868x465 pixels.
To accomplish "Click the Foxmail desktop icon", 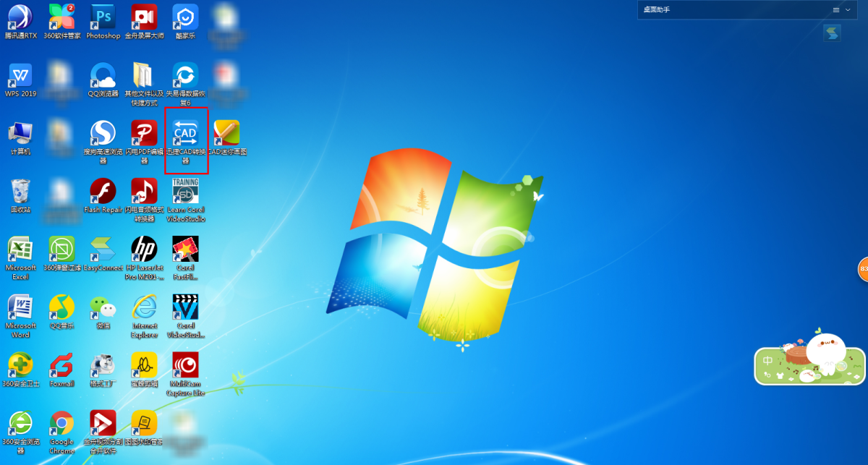I will pyautogui.click(x=61, y=365).
